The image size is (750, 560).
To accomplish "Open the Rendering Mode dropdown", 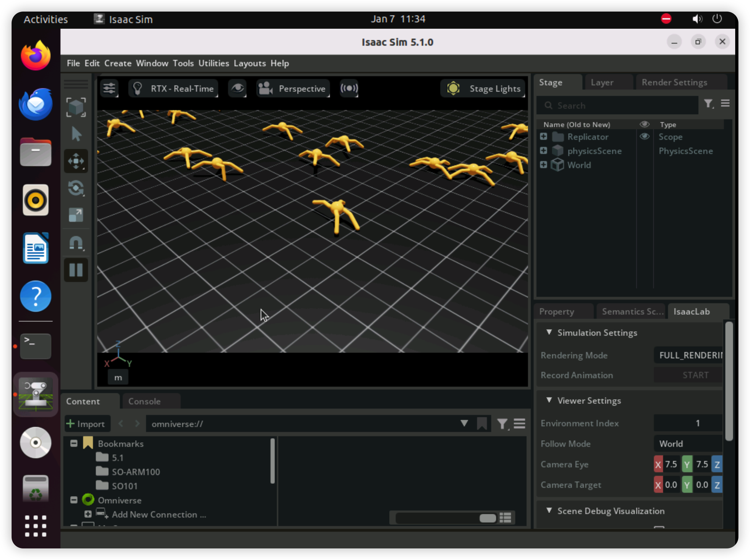I will click(x=688, y=355).
